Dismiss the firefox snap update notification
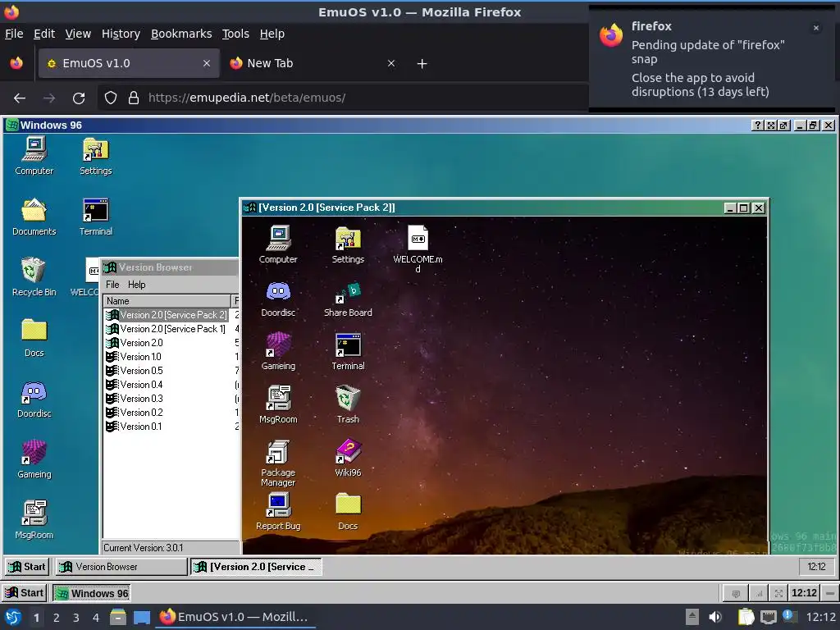Screen dimensions: 840x630 (x=816, y=28)
